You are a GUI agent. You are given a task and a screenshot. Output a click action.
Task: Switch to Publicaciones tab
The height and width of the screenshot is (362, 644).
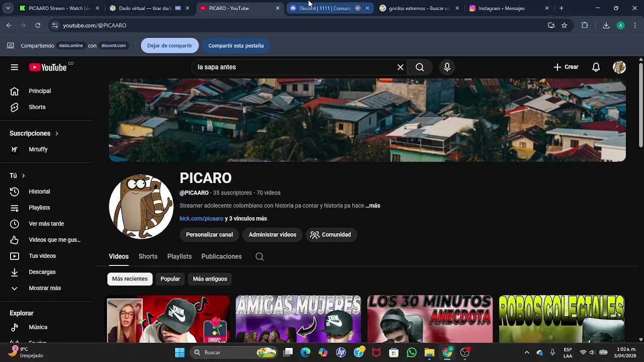point(221,256)
